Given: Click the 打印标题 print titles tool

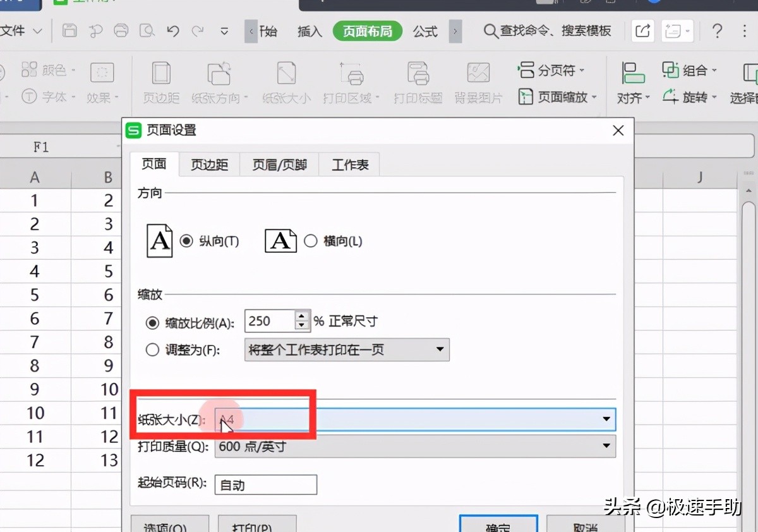Looking at the screenshot, I should click(x=418, y=82).
